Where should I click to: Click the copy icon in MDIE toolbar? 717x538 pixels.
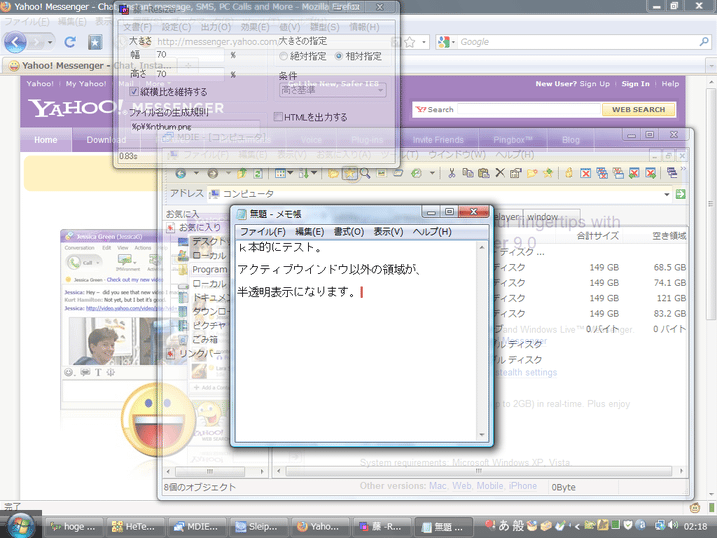click(467, 173)
